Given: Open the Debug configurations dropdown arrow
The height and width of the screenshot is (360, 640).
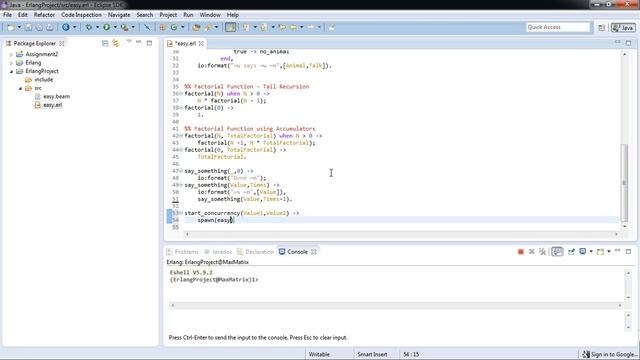Looking at the screenshot, I should point(97,27).
